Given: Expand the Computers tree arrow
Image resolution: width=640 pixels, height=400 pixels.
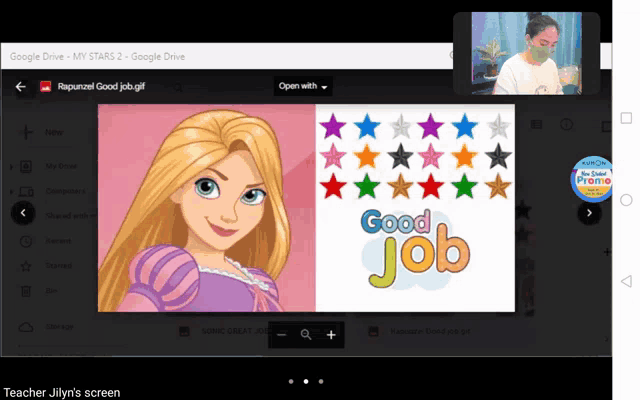Looking at the screenshot, I should [11, 191].
